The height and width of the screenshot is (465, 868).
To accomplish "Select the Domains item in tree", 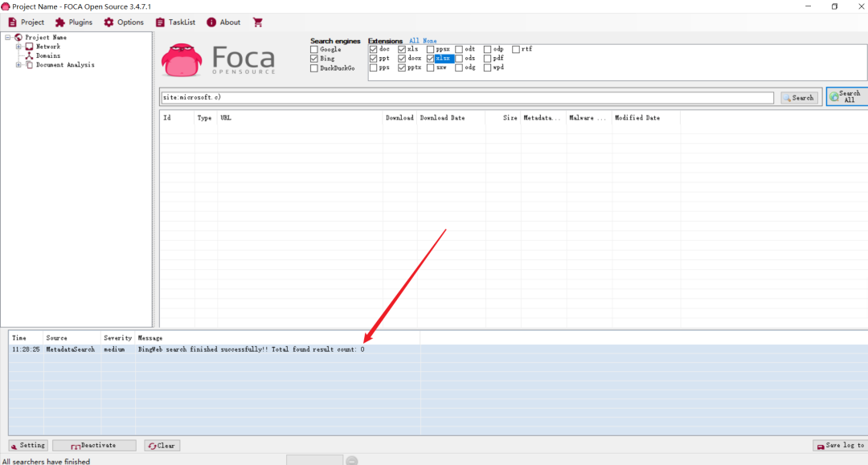I will pyautogui.click(x=48, y=56).
